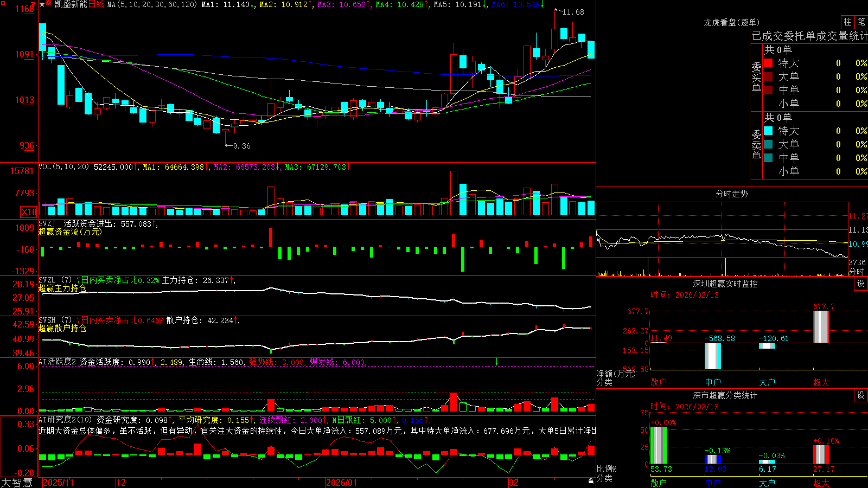Click the 深市超赢分类统计 panel title
The image size is (868, 488).
(725, 396)
